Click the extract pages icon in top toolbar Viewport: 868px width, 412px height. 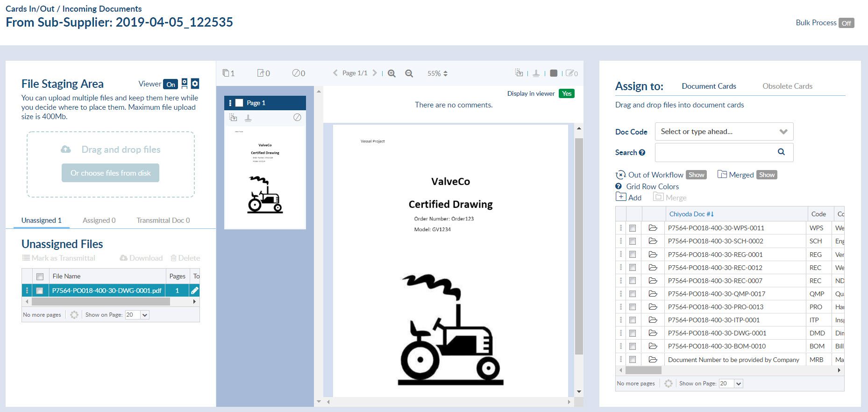click(519, 72)
